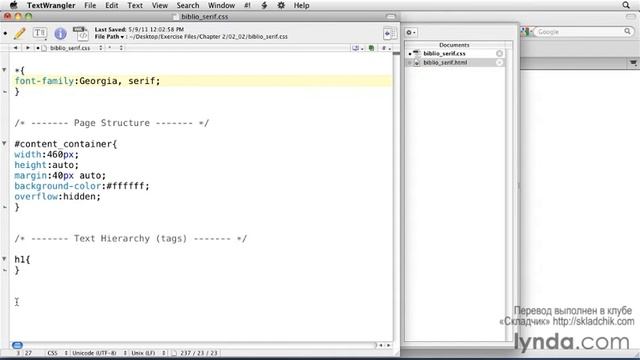Collapse the h1 rule fold triangle
Viewport: 640px width, 360px height.
click(x=4, y=259)
